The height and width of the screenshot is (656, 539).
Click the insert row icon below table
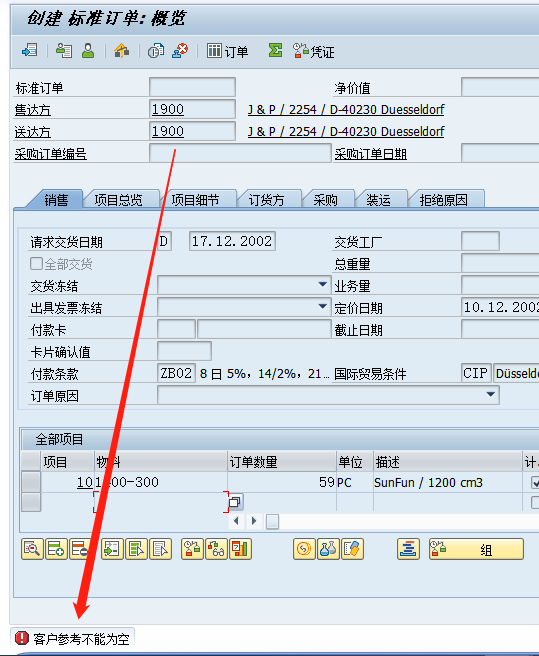(x=56, y=549)
